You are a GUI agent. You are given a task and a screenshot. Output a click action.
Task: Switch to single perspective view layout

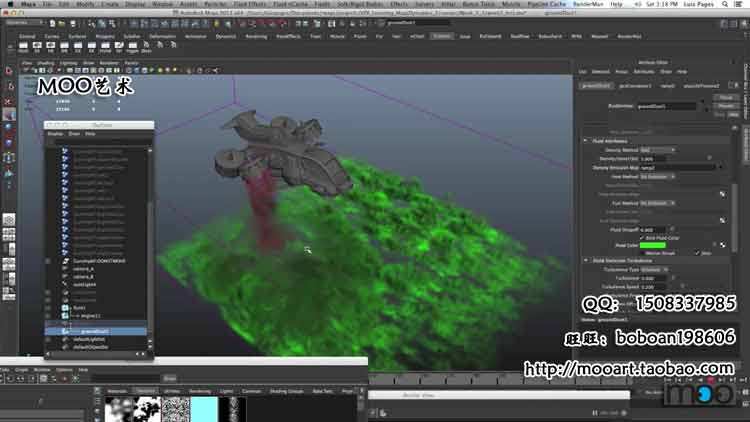(9, 220)
